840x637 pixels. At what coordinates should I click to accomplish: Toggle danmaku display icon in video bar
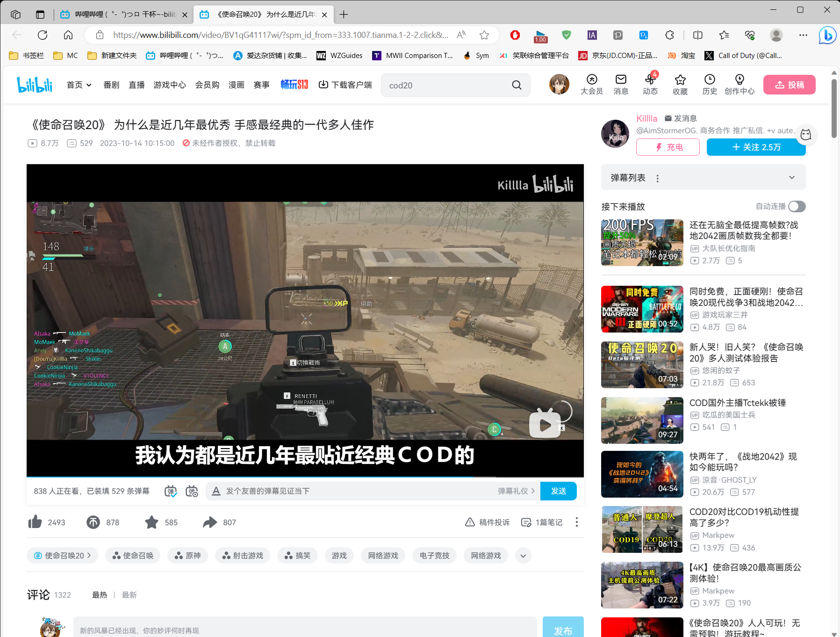coord(171,491)
